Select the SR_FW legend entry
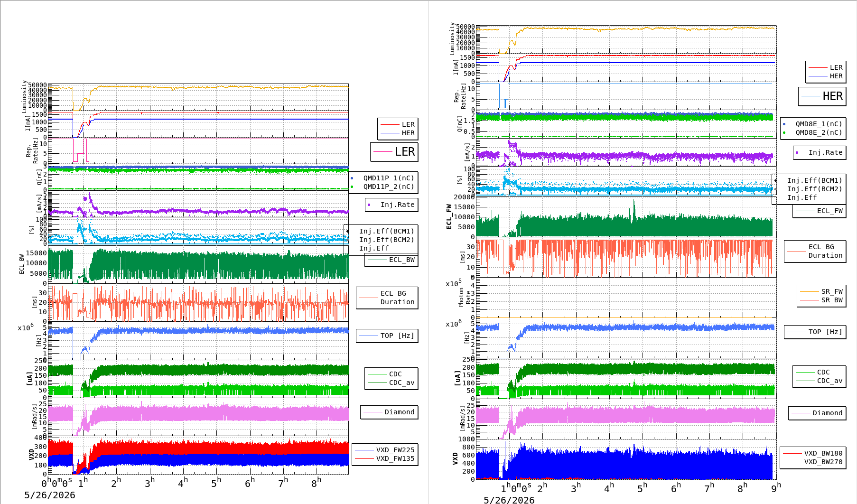This screenshot has height=504, width=857. pyautogui.click(x=832, y=291)
